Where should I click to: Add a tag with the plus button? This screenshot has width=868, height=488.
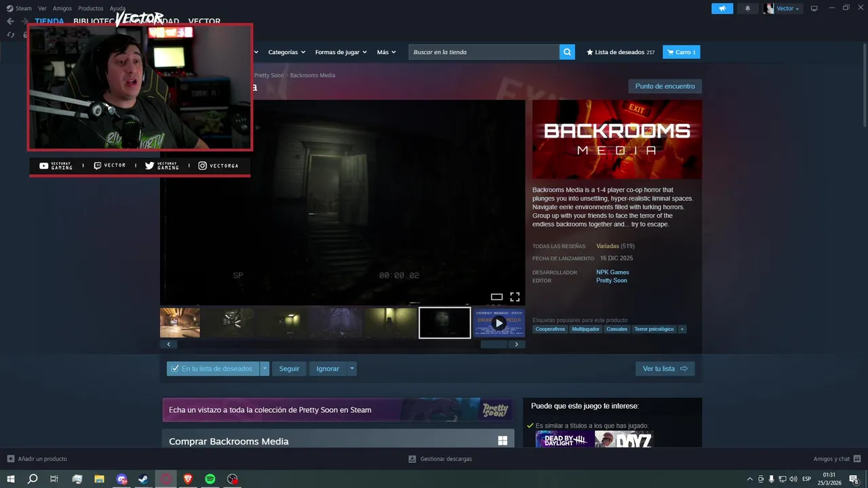coord(682,329)
